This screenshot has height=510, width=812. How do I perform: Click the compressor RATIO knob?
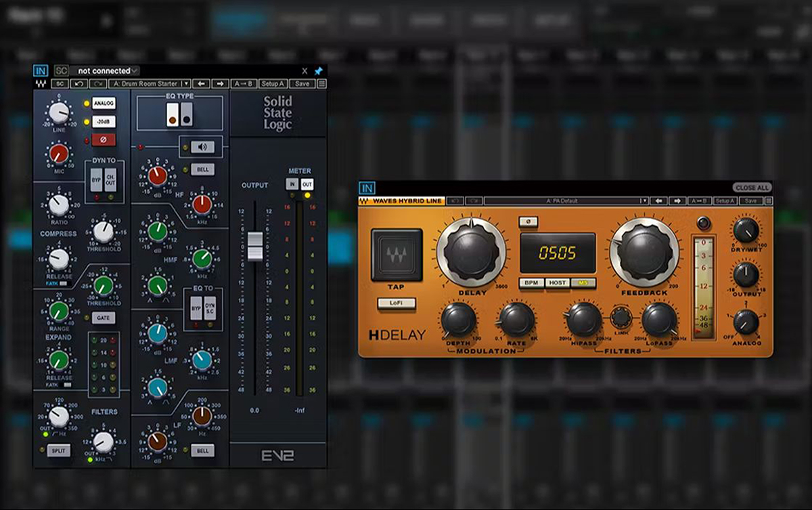point(59,204)
